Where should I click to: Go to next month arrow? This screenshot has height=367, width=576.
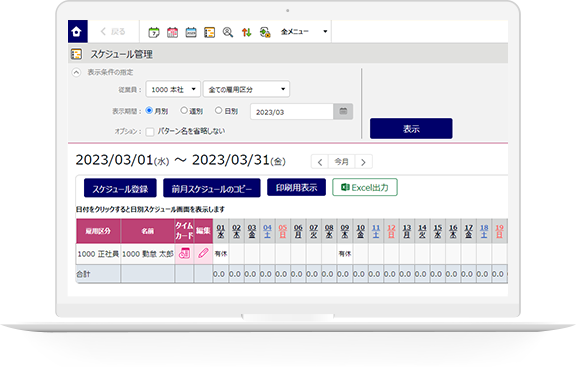363,162
